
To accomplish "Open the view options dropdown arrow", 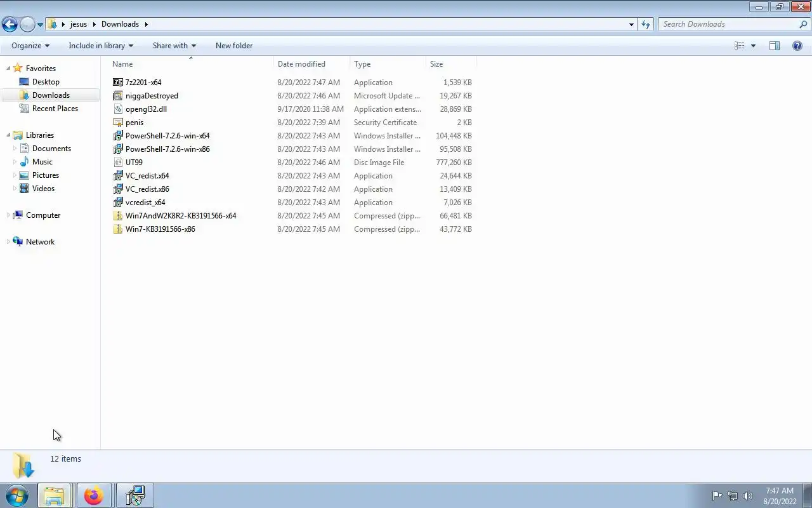I will (753, 46).
